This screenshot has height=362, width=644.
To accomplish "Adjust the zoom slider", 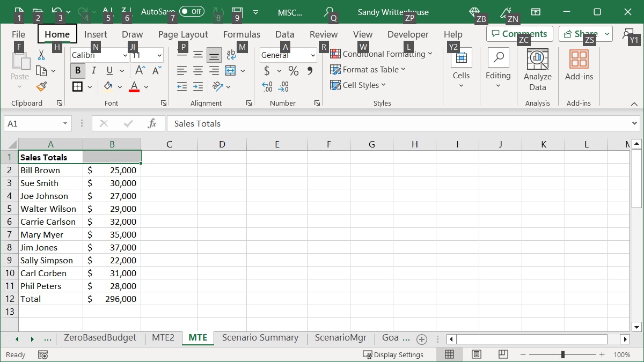I will tap(562, 354).
